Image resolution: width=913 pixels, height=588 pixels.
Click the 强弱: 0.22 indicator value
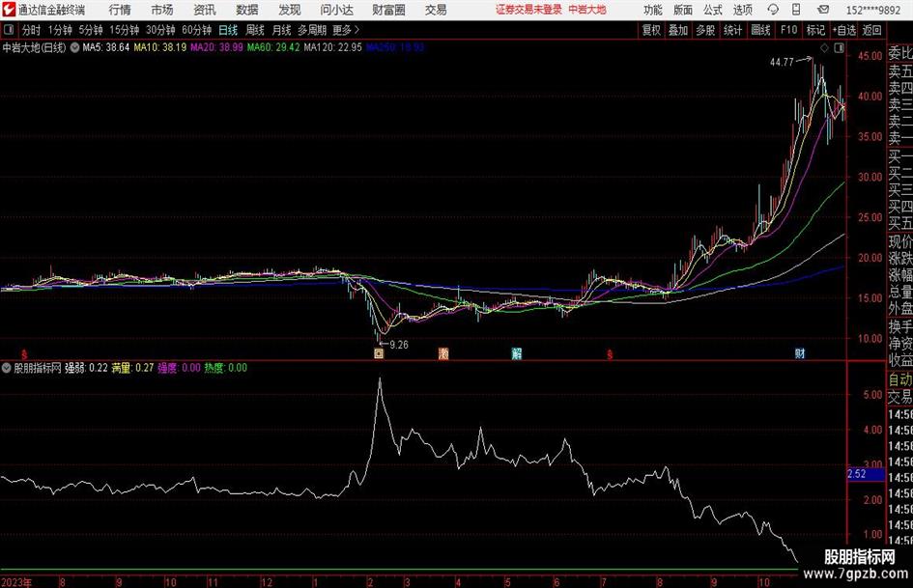click(x=86, y=368)
